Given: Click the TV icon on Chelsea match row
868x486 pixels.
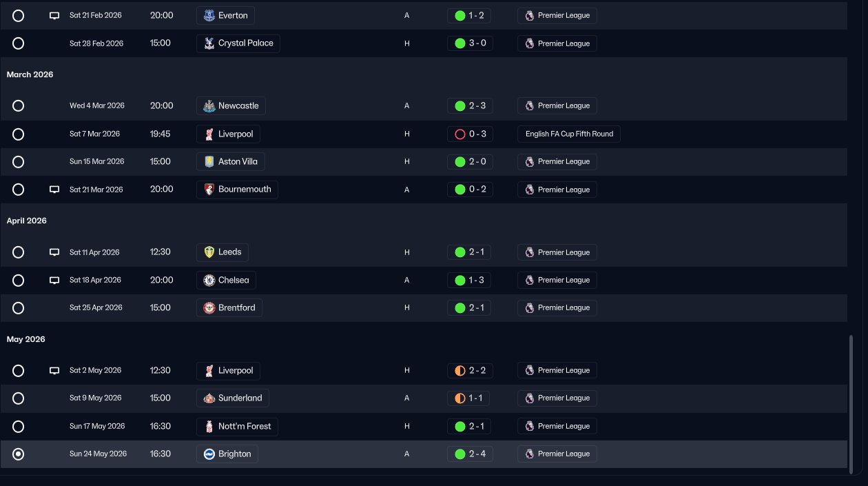Looking at the screenshot, I should click(x=54, y=281).
